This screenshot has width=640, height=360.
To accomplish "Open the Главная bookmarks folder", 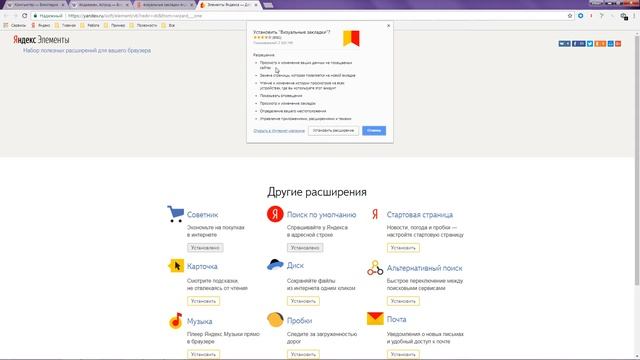I will click(x=65, y=25).
